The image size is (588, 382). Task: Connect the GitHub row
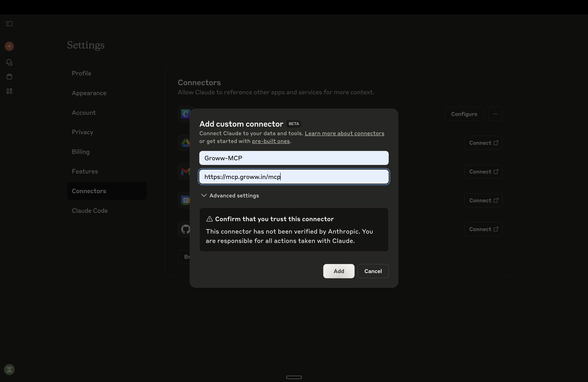483,229
